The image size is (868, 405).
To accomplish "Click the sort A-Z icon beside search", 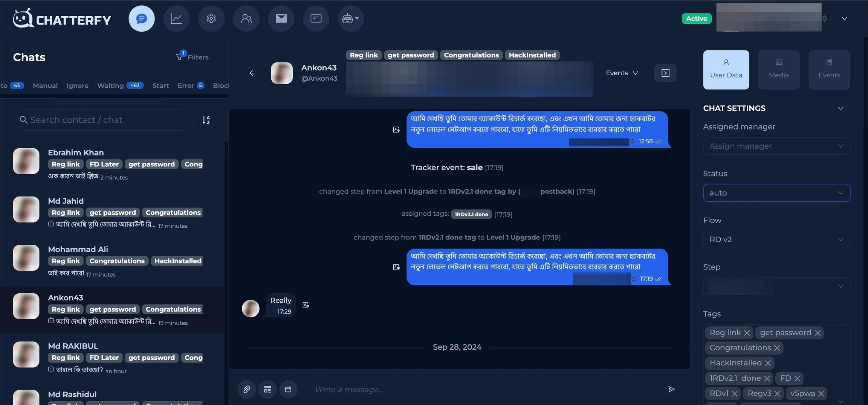I will tap(206, 120).
